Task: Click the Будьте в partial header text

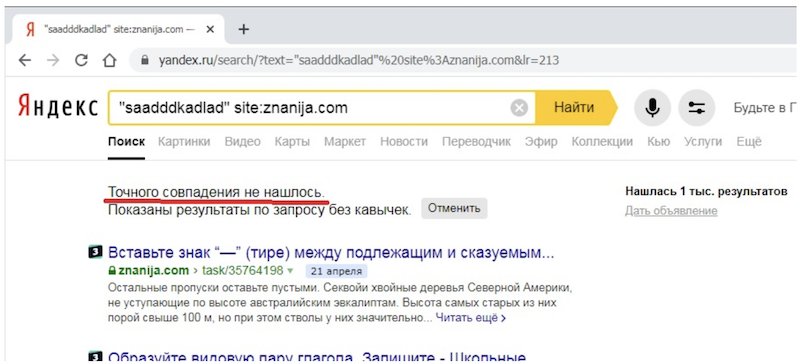Action: coord(765,108)
